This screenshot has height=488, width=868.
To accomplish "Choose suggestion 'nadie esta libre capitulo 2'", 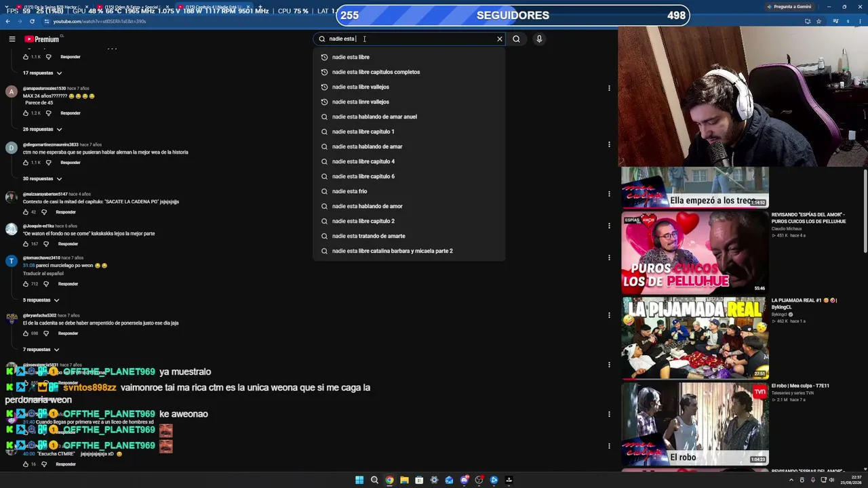I will 409,221.
